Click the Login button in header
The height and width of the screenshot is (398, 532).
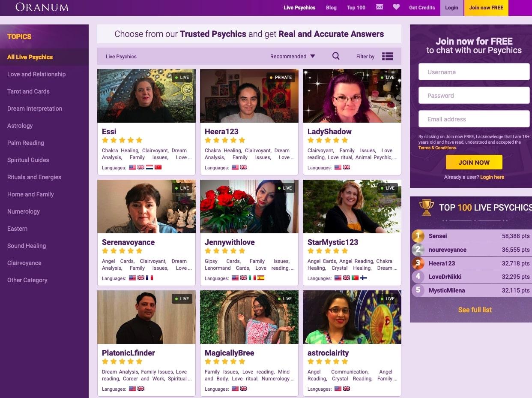pos(451,8)
